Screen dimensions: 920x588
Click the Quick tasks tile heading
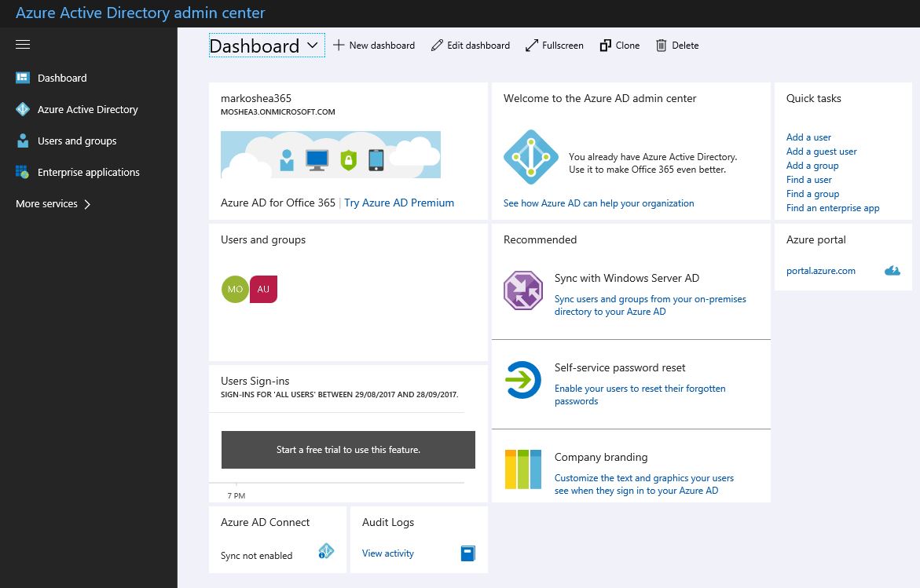pyautogui.click(x=814, y=98)
